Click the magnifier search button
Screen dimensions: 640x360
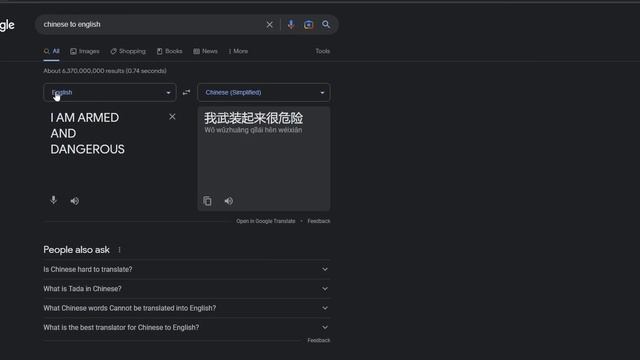[x=326, y=24]
